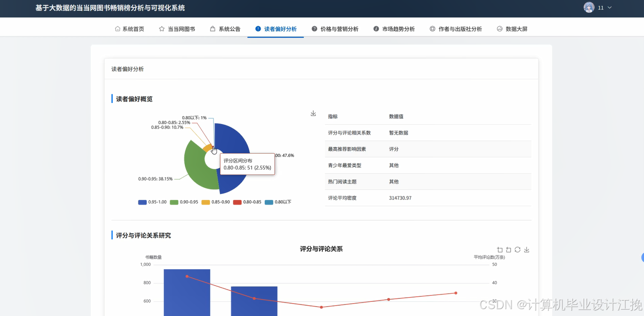Toggle the 0.90-0.95 legend series
The width and height of the screenshot is (644, 316).
(184, 202)
